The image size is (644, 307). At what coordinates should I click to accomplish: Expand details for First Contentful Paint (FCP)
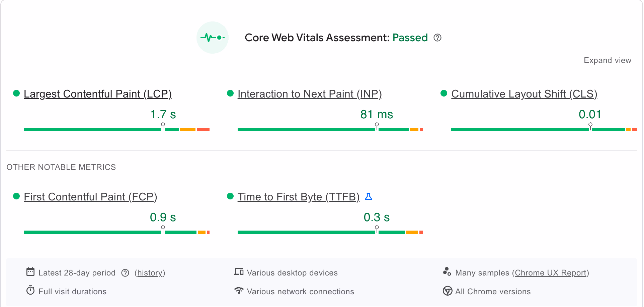[90, 197]
